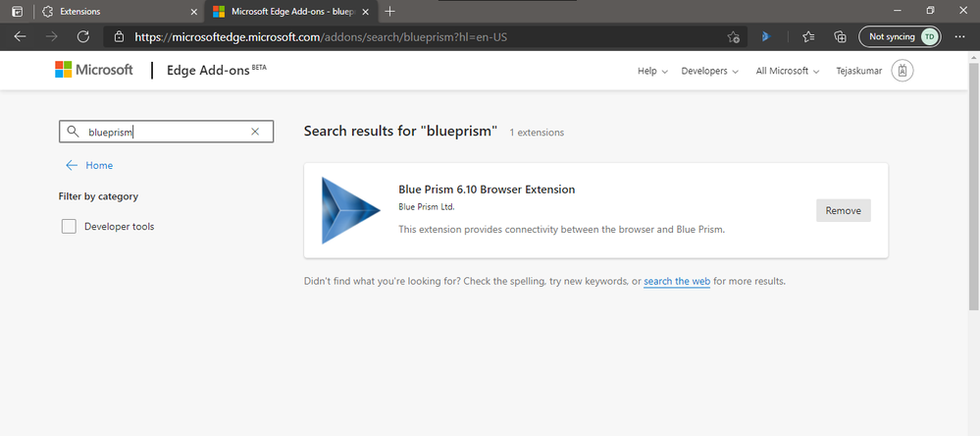Follow the search the web link
Viewport: 980px width, 436px height.
click(677, 282)
